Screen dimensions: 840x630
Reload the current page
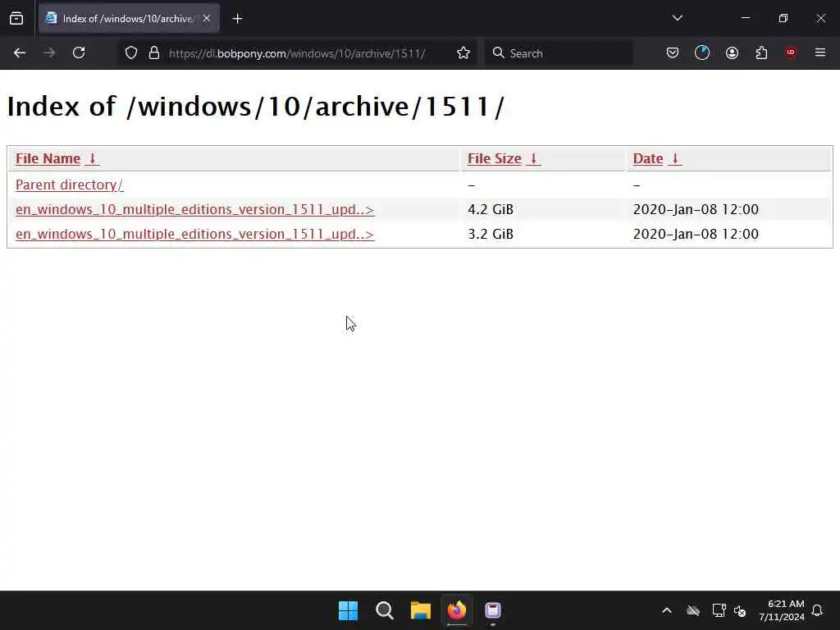click(x=79, y=52)
